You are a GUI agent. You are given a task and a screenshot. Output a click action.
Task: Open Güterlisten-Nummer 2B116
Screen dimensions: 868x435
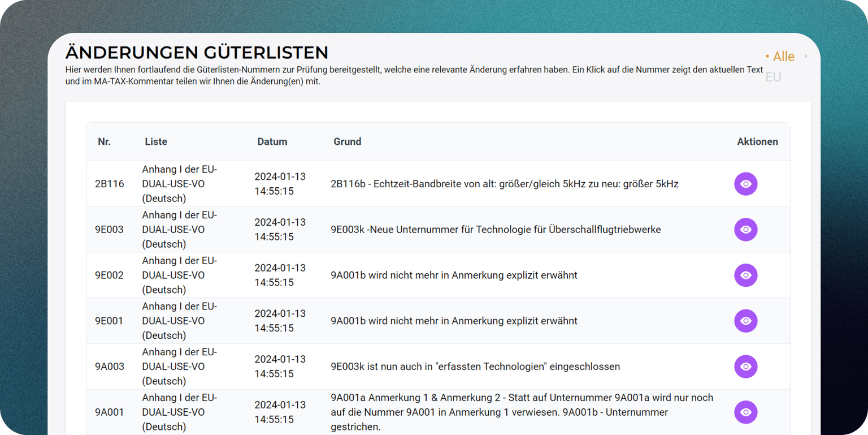point(110,183)
